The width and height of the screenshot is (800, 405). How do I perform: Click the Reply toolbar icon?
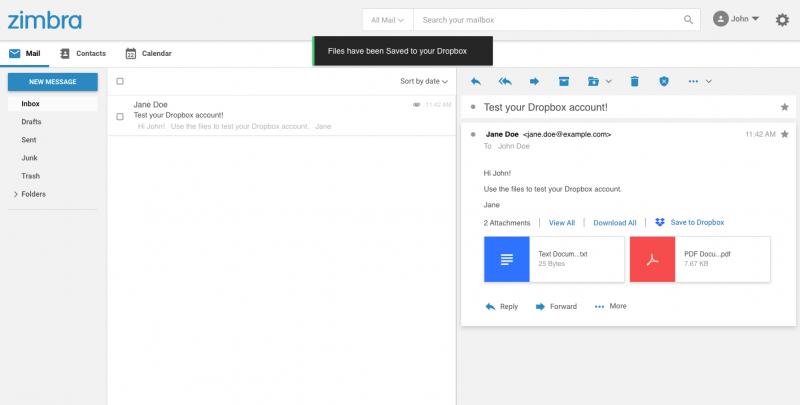476,81
